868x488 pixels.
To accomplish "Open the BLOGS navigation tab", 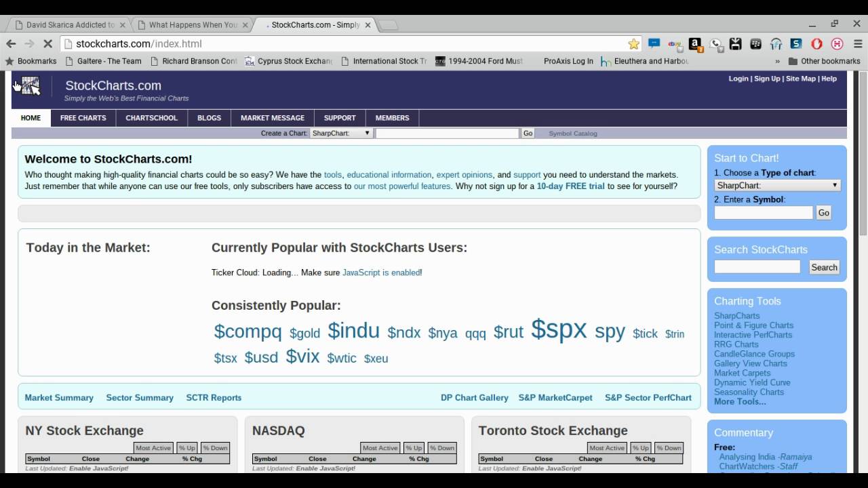I will click(209, 118).
